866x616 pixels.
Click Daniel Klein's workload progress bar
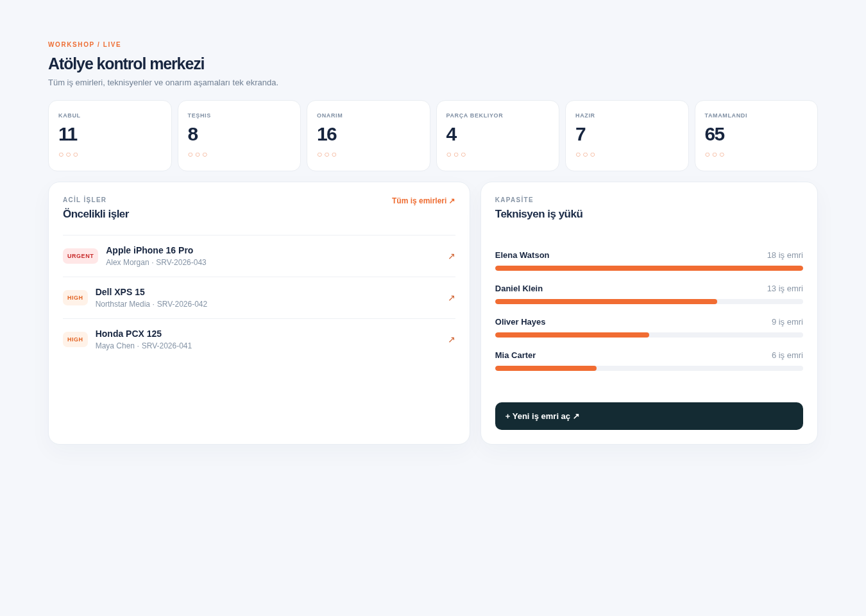coord(649,302)
